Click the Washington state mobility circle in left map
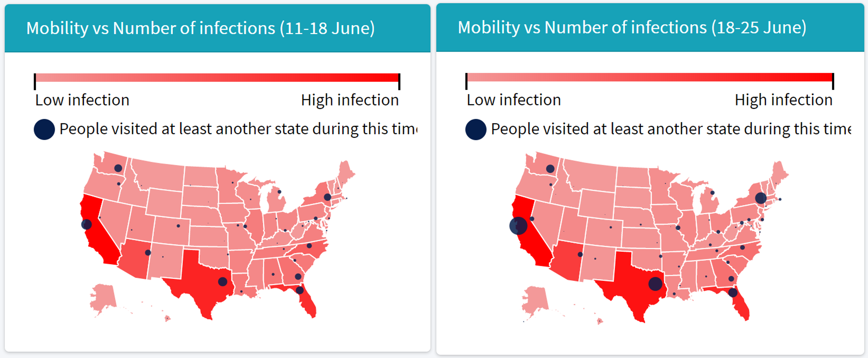Viewport: 868px width, 358px height. pyautogui.click(x=118, y=168)
